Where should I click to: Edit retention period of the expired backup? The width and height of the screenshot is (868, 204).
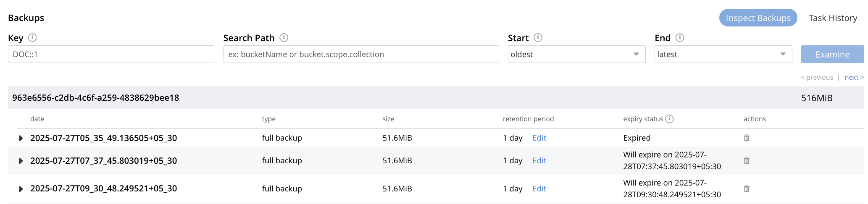point(539,138)
